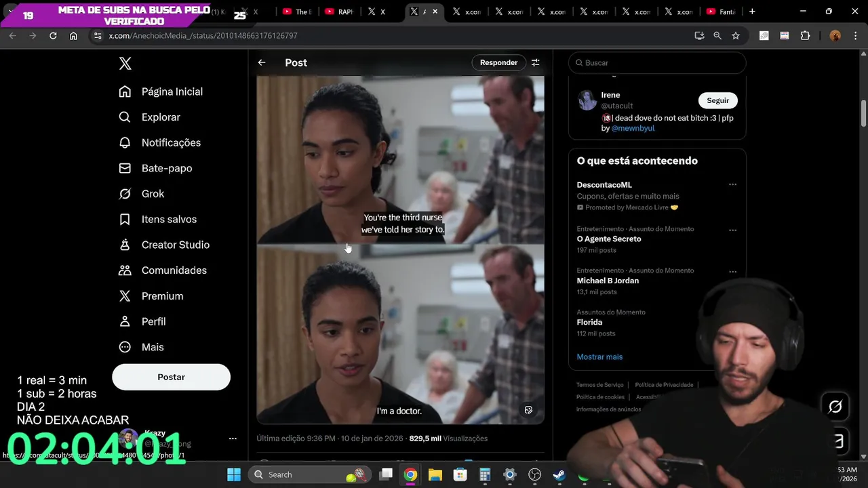Open Termos de Serviço footer link
868x488 pixels.
point(599,385)
